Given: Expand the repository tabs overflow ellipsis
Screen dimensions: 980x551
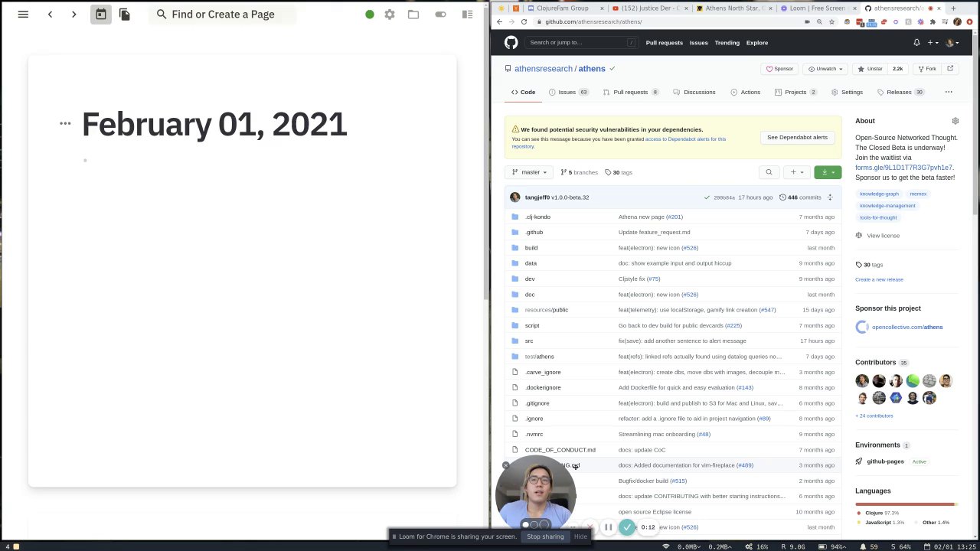Looking at the screenshot, I should 949,92.
